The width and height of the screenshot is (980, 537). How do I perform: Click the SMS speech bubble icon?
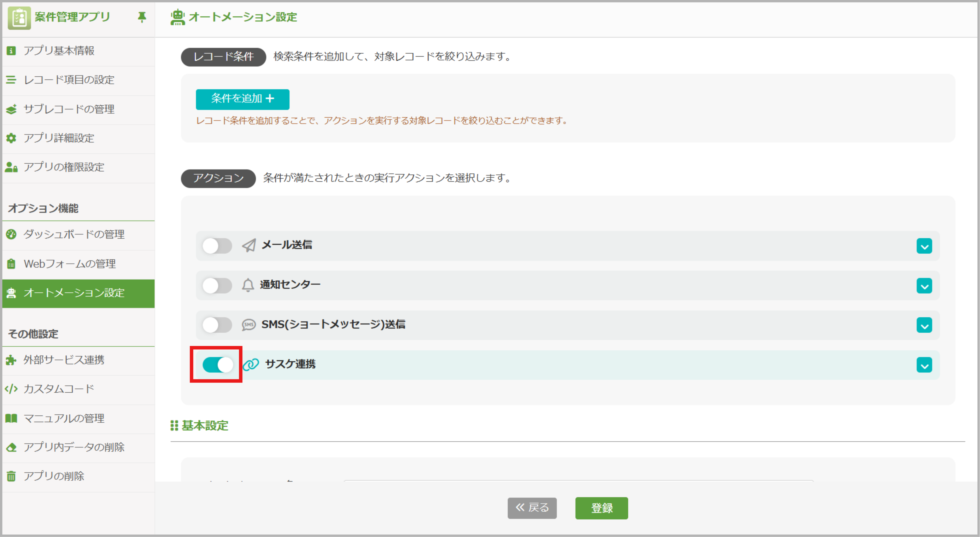coord(249,325)
